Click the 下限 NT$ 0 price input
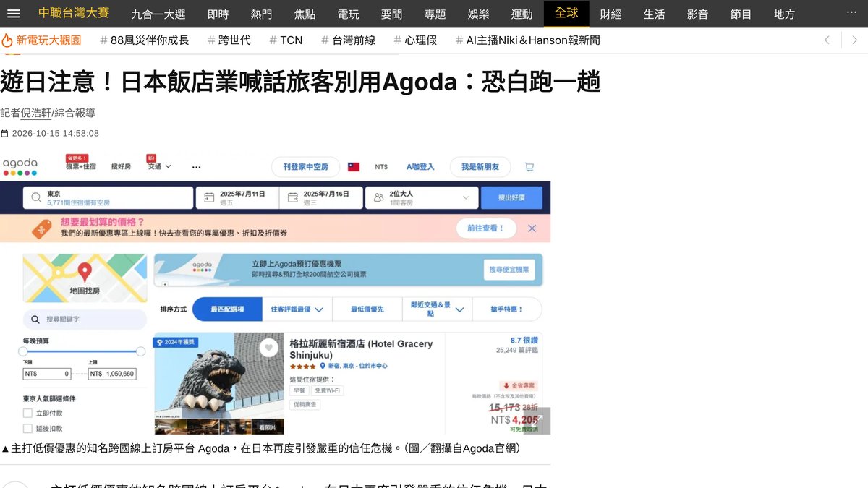The width and height of the screenshot is (868, 488). pyautogui.click(x=46, y=374)
